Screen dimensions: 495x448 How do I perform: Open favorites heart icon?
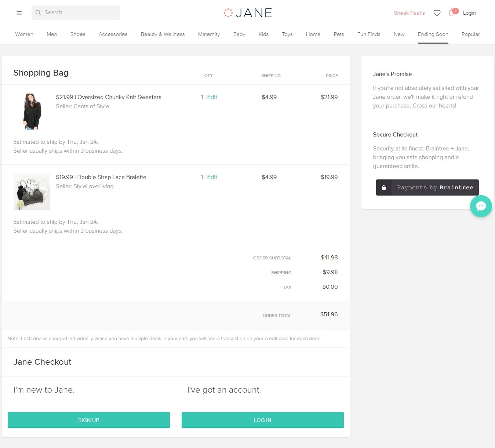(437, 13)
